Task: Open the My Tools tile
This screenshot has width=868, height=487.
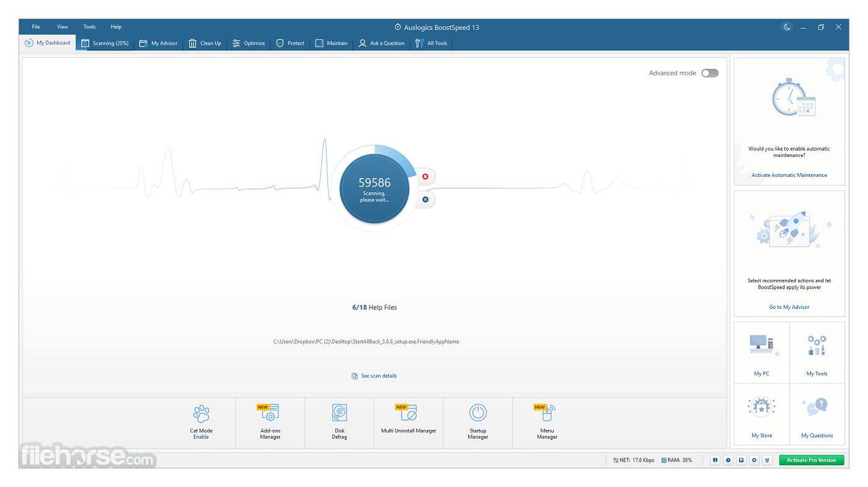Action: click(x=817, y=352)
